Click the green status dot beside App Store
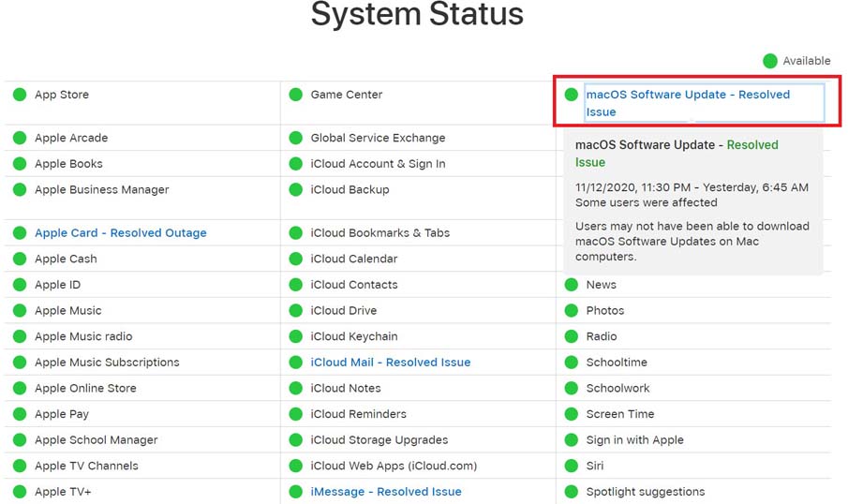848x504 pixels. [x=20, y=95]
